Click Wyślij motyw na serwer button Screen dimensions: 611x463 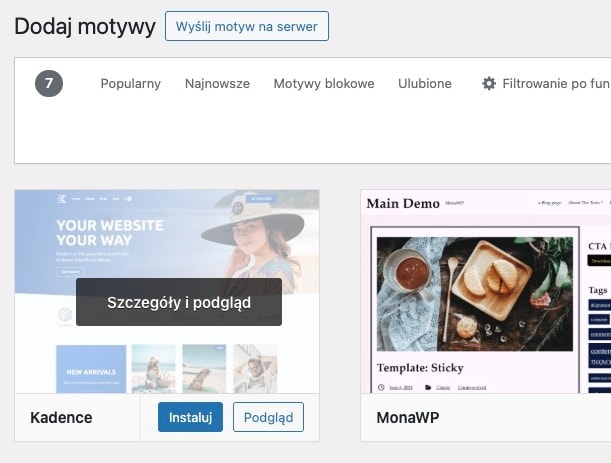[x=247, y=26]
